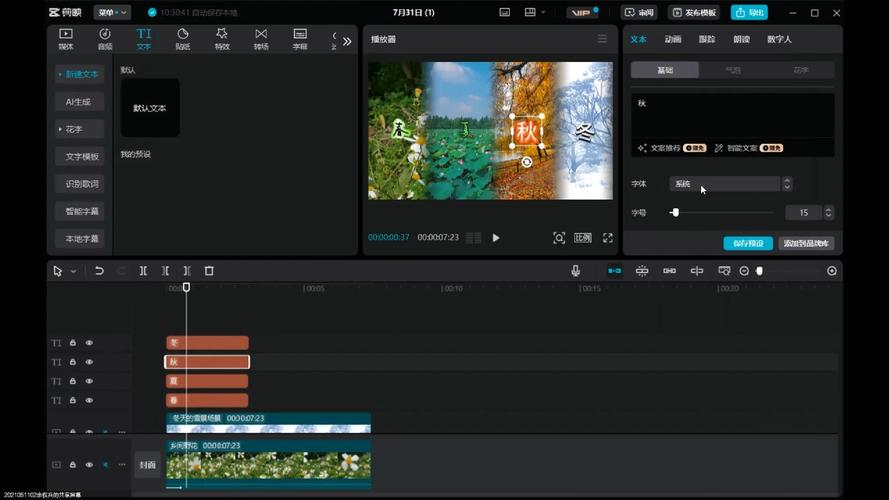Open the 音频 (Audio) media tab
Image resolution: width=889 pixels, height=500 pixels.
[105, 39]
